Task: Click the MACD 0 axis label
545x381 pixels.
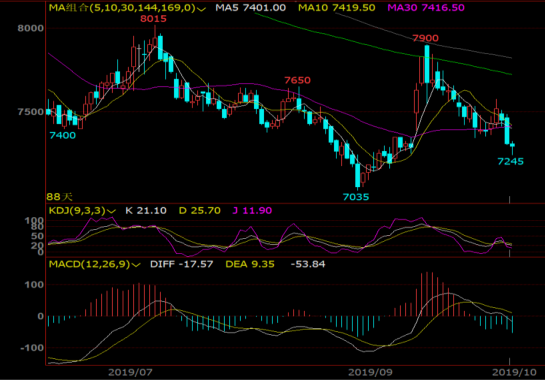Action: [40, 316]
